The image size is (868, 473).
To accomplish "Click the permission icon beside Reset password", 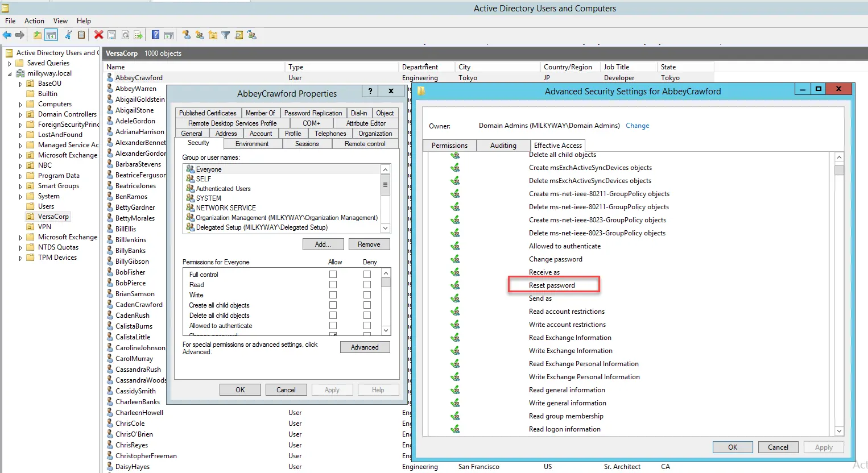I will pyautogui.click(x=455, y=285).
